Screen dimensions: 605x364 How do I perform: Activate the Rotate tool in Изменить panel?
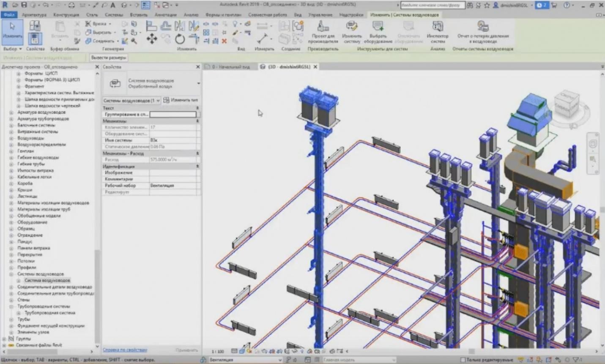click(x=179, y=39)
